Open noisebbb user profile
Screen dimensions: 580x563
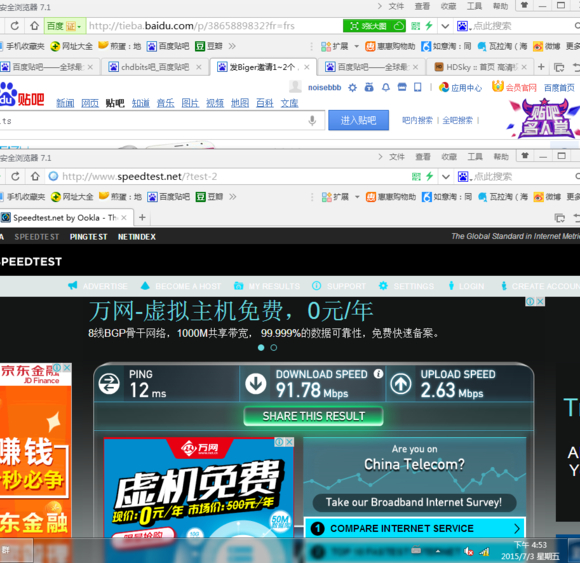pos(324,88)
